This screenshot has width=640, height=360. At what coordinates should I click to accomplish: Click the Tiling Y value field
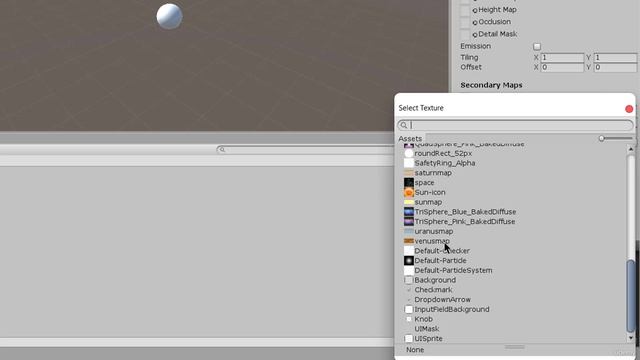click(616, 58)
